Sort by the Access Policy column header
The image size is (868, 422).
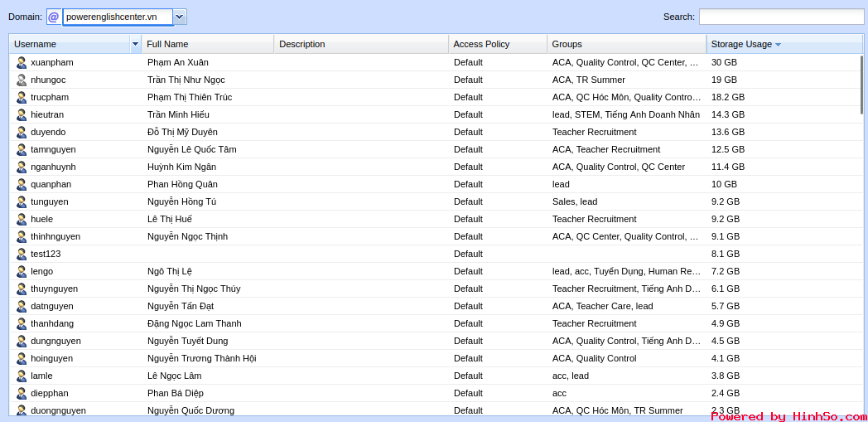[498, 44]
